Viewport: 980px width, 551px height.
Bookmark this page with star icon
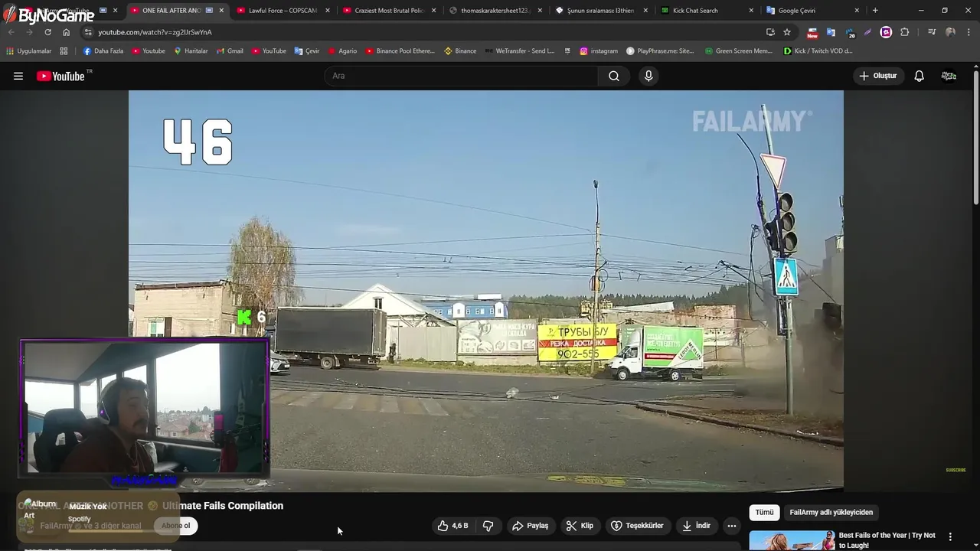point(787,32)
